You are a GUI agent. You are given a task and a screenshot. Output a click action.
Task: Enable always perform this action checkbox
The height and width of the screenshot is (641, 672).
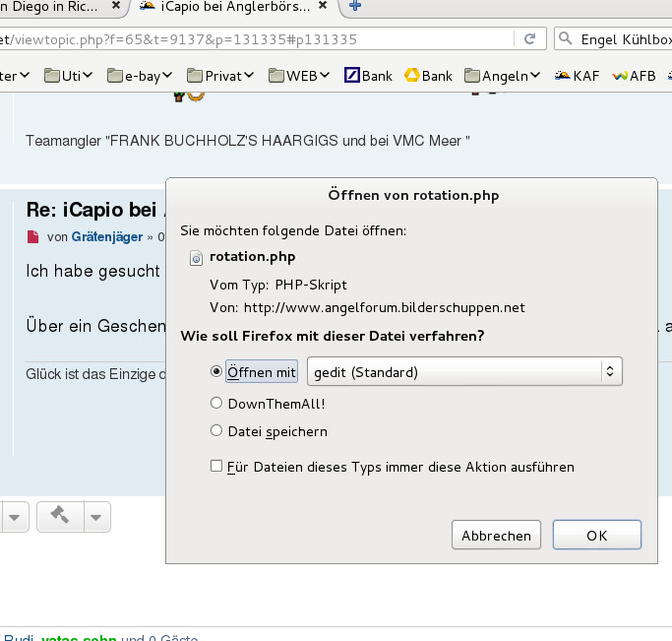[216, 467]
